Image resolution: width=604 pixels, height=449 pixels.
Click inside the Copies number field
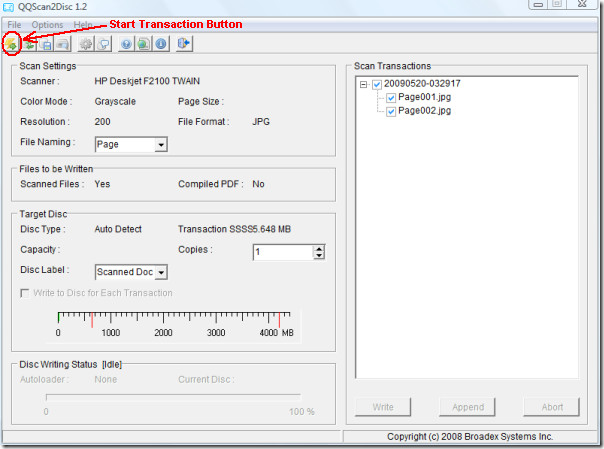pyautogui.click(x=283, y=252)
